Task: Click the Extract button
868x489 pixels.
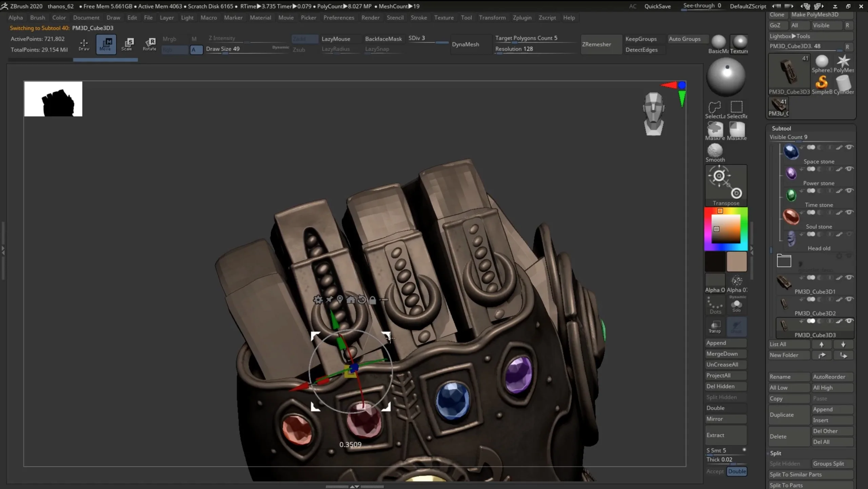Action: pos(726,435)
